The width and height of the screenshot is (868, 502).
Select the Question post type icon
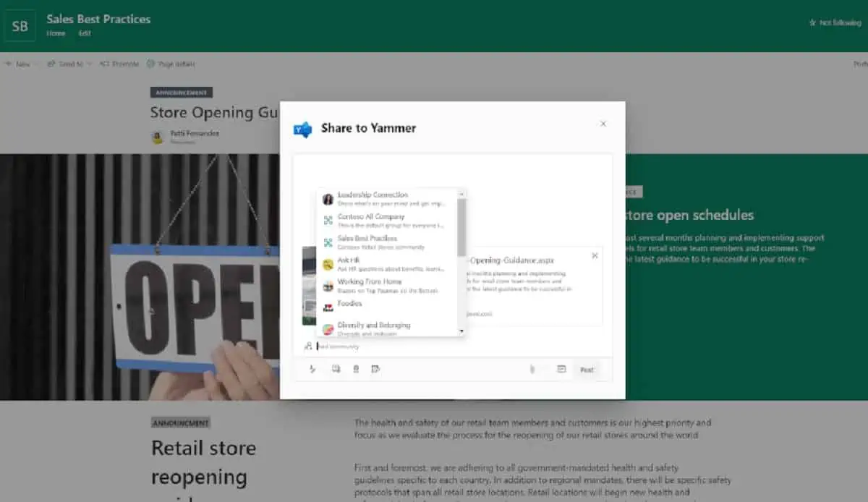click(x=336, y=369)
